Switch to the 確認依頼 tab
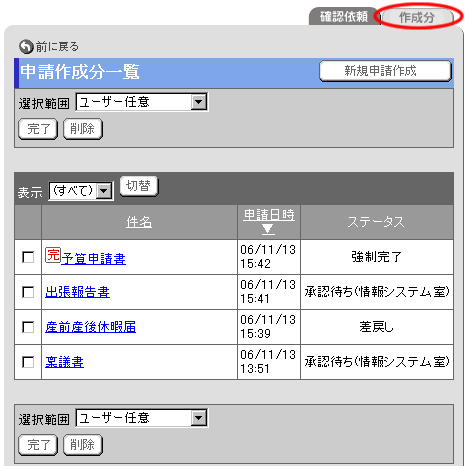Image resolution: width=466 pixels, height=466 pixels. [x=344, y=17]
